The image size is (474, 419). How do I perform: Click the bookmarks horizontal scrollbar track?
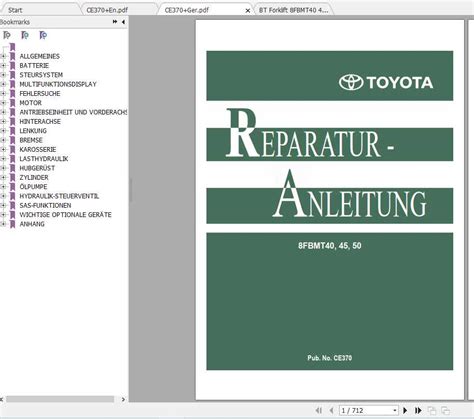coord(60,399)
